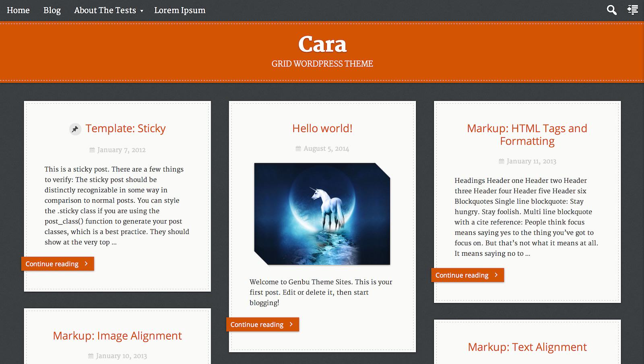
Task: Click the sticky pin icon
Action: [75, 129]
